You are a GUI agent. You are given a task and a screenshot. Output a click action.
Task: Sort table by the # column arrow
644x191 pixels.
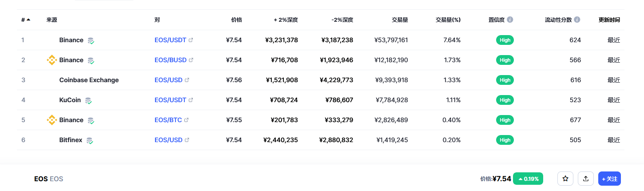point(28,20)
